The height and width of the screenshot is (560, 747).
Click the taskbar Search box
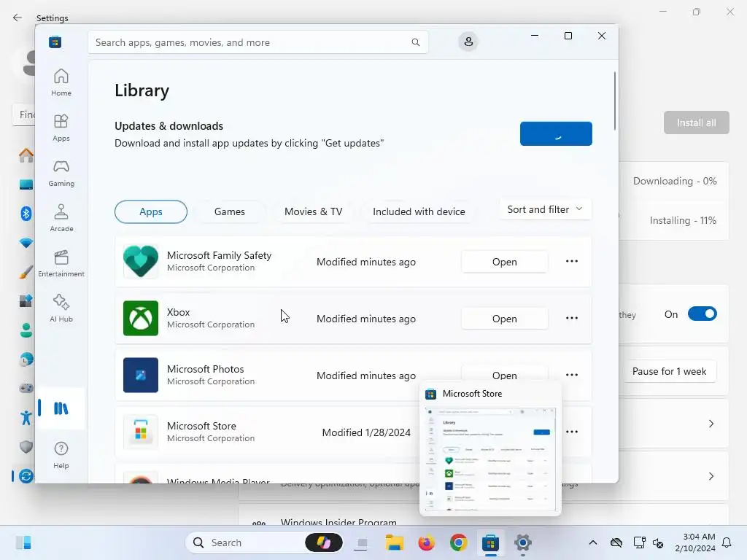click(x=264, y=542)
